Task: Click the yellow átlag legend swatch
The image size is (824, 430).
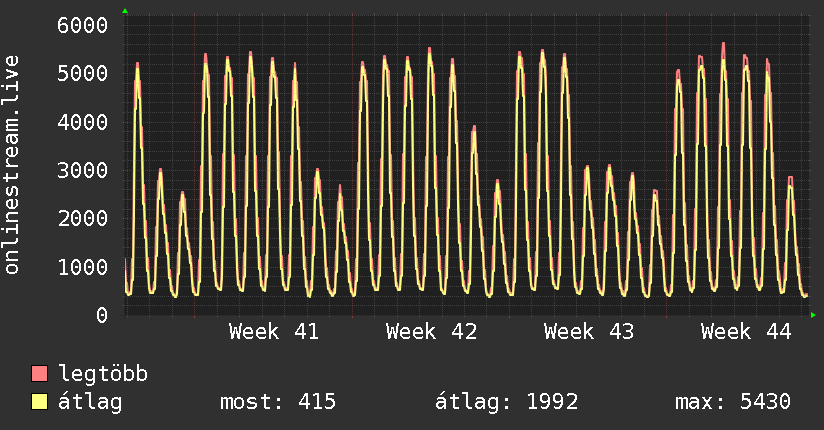Action: pyautogui.click(x=39, y=402)
